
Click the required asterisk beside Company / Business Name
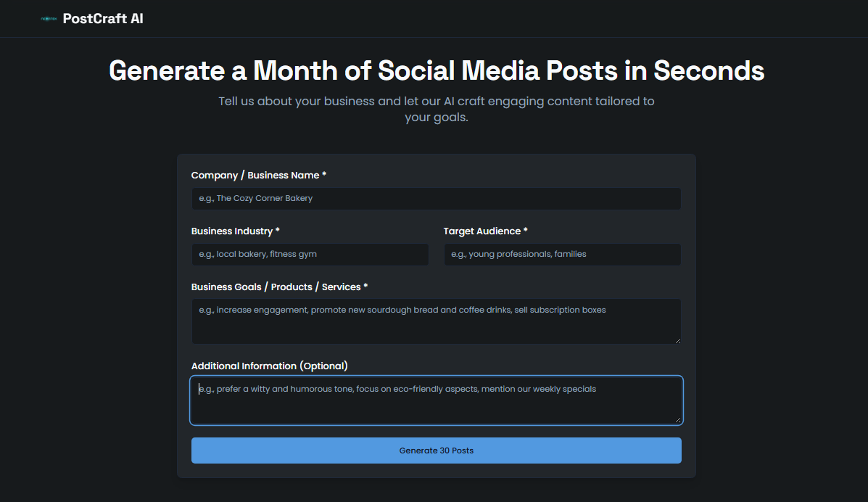(x=324, y=176)
